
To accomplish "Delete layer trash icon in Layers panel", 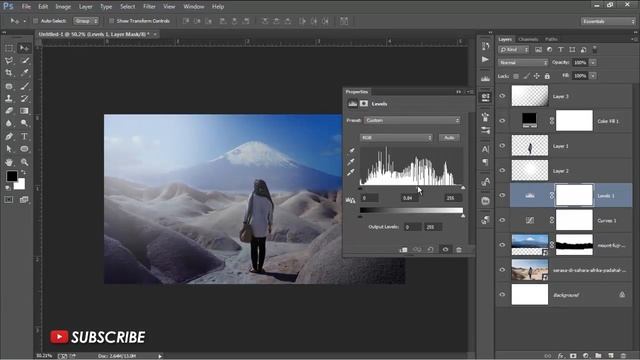I will click(x=623, y=356).
